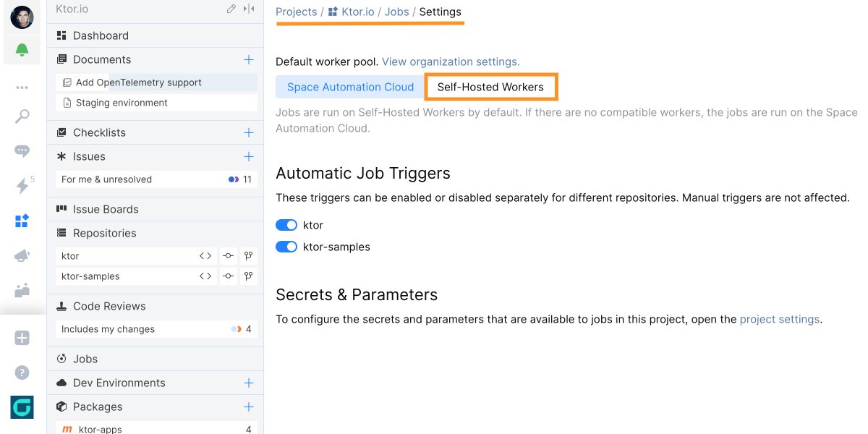868x434 pixels.
Task: Open the 'project settings' link
Action: click(x=779, y=319)
